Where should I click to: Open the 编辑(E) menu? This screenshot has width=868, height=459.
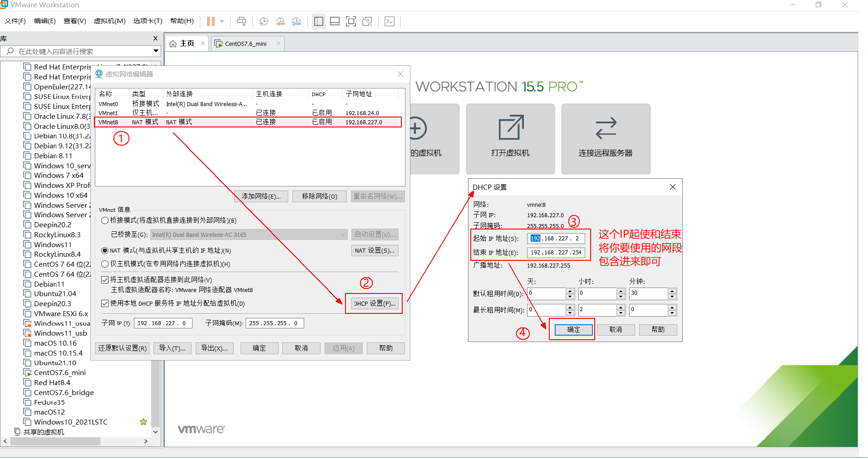(x=44, y=21)
